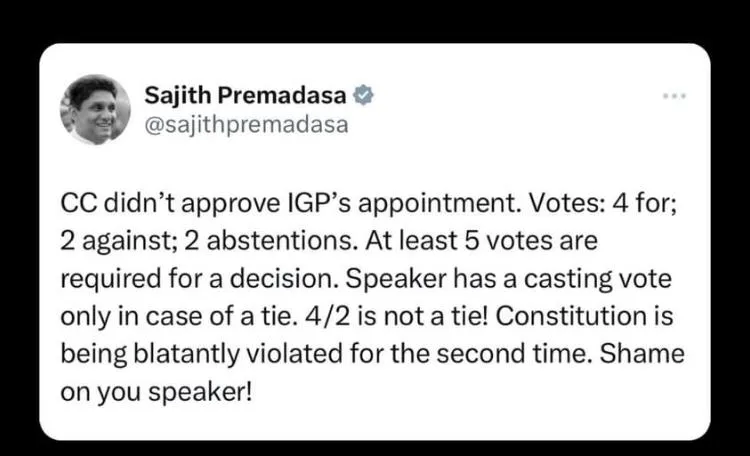
Task: Open Sajith Premadasa's profile photo
Action: coord(95,110)
